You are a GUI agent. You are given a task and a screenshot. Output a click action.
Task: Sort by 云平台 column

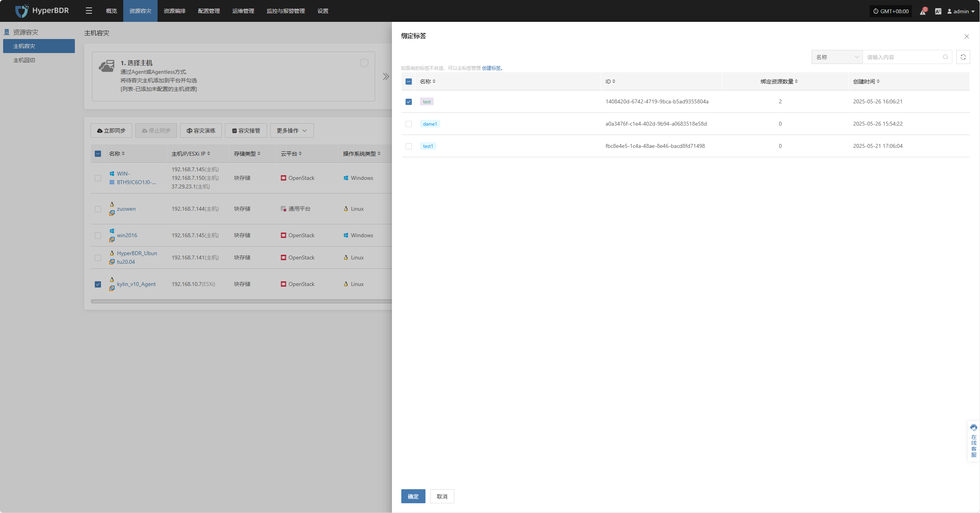300,153
